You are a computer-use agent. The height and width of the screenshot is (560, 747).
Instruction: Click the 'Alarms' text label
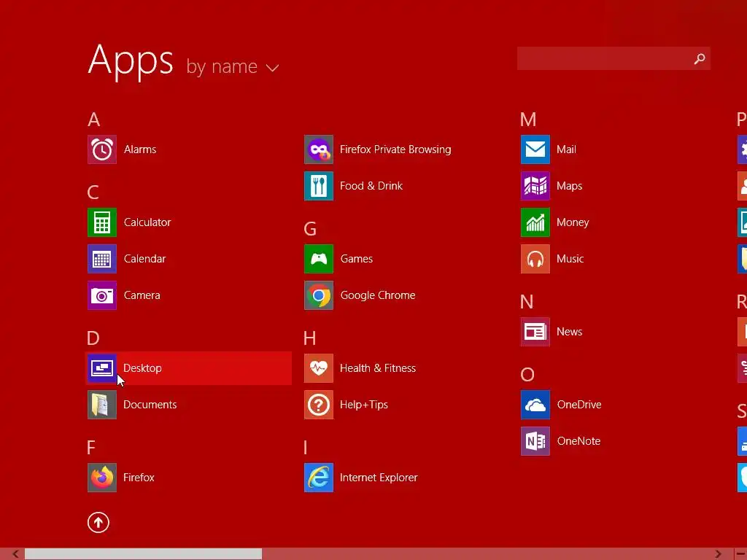pos(140,149)
